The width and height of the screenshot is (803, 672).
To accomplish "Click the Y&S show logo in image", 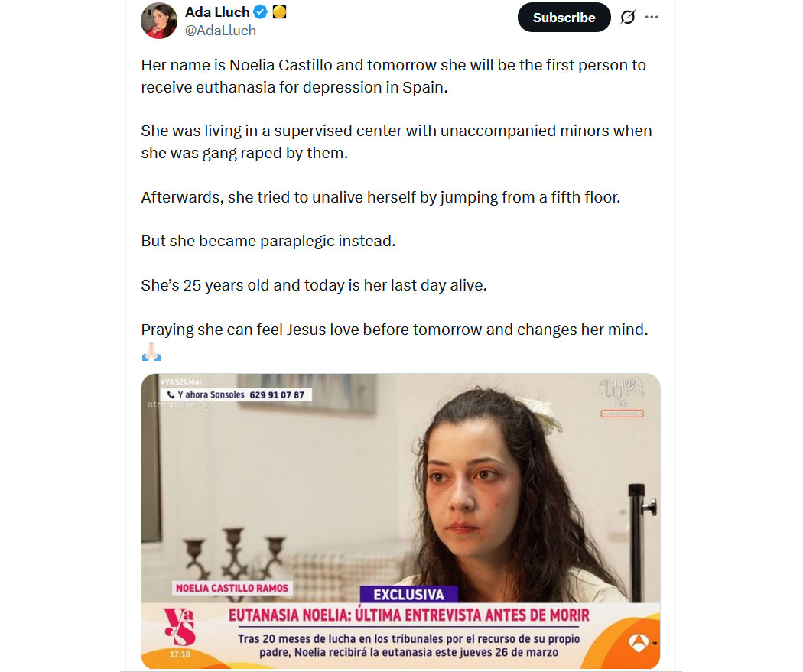I will [179, 626].
